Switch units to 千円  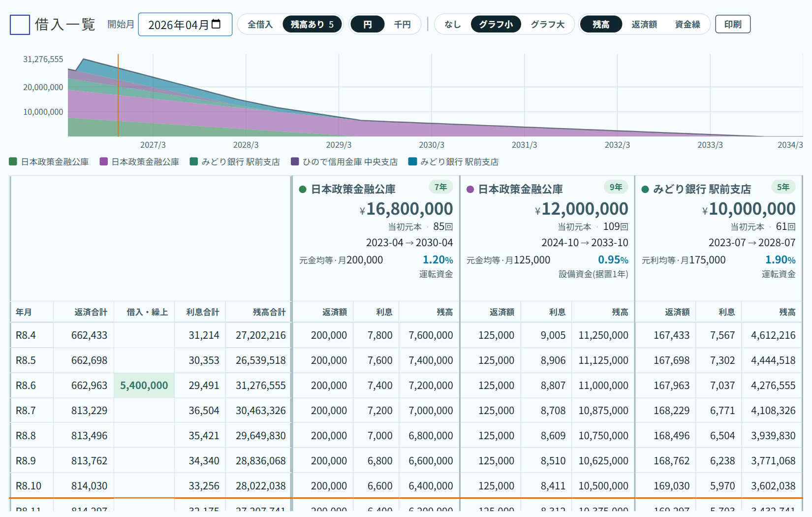click(402, 24)
